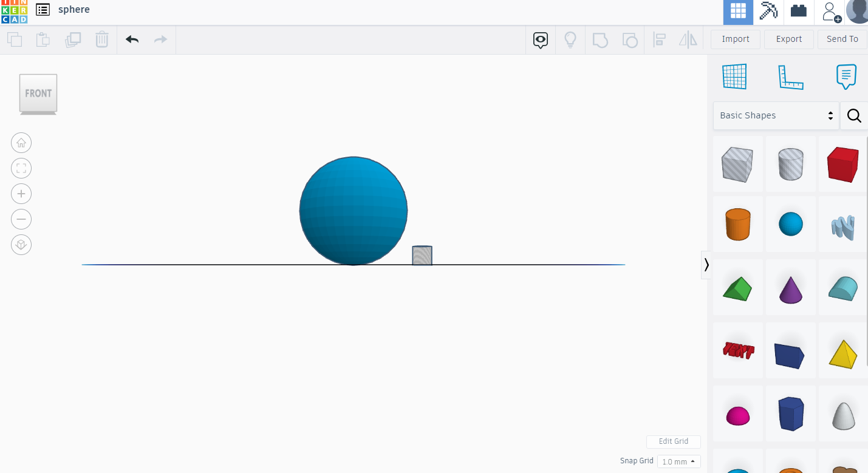The image size is (868, 473).
Task: Activate the Ruler tool
Action: pos(790,77)
